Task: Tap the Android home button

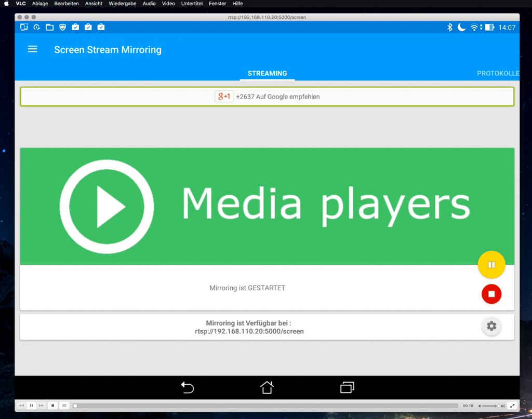Action: point(267,387)
